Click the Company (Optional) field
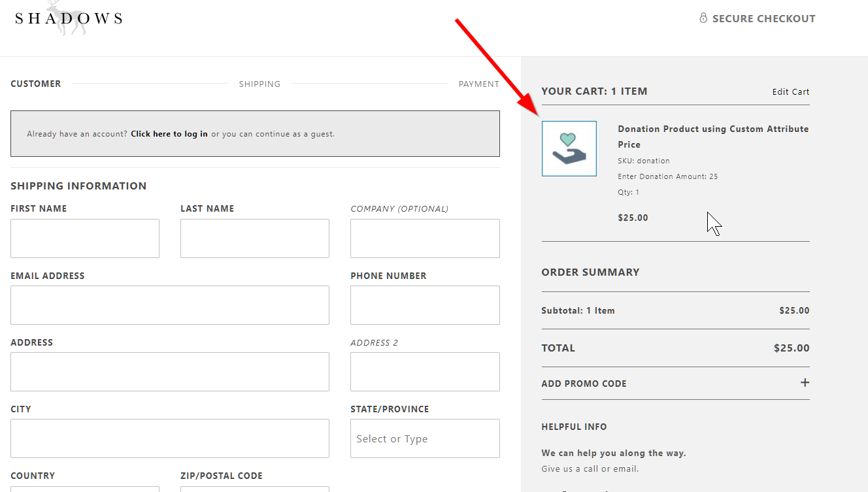 pos(425,238)
